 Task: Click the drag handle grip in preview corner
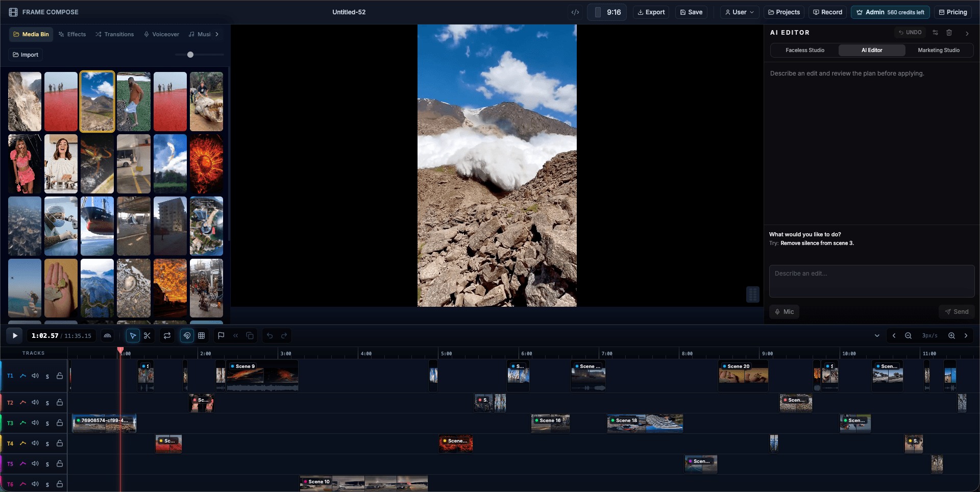pyautogui.click(x=753, y=294)
